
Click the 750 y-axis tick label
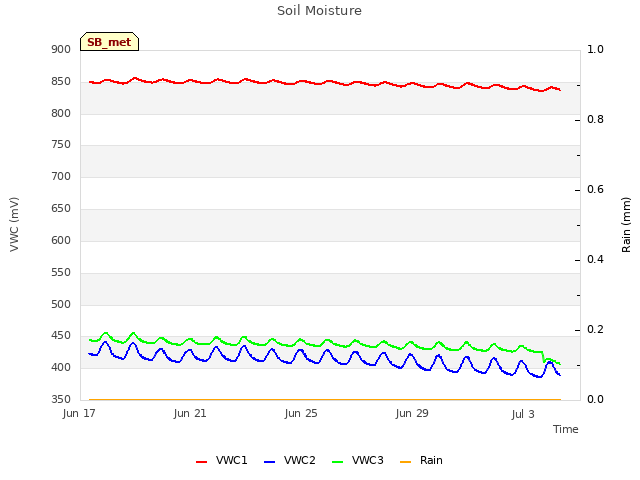pyautogui.click(x=61, y=144)
